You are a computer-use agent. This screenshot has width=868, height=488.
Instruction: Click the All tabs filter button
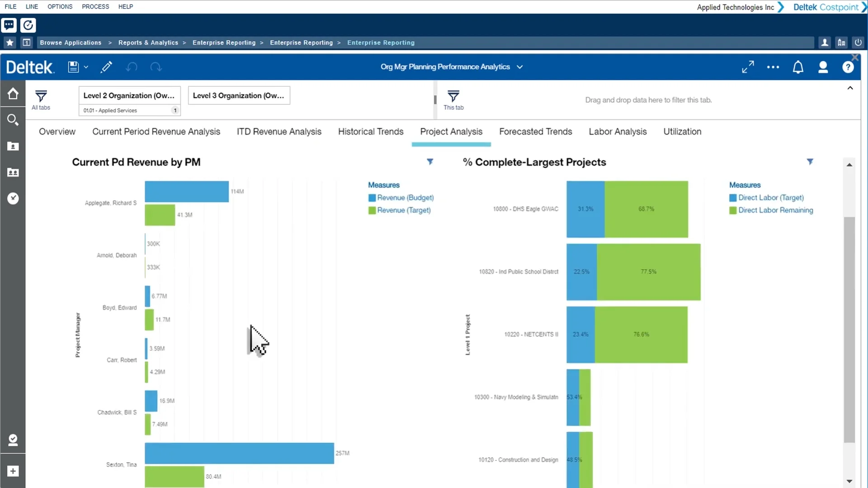(x=41, y=100)
